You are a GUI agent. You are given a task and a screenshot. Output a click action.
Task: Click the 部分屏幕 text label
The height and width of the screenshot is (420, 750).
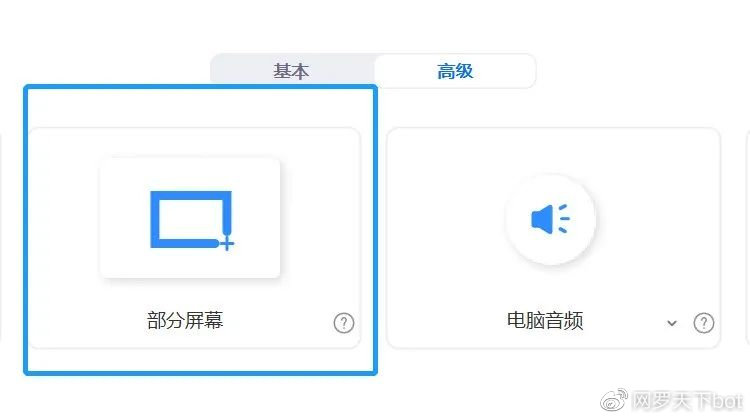point(185,321)
